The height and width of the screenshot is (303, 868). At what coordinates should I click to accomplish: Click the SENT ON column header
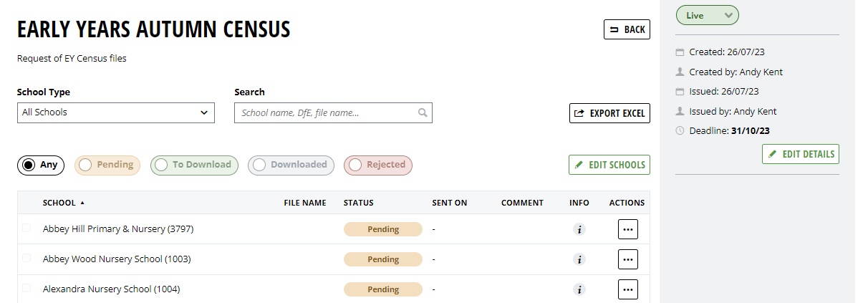point(450,203)
